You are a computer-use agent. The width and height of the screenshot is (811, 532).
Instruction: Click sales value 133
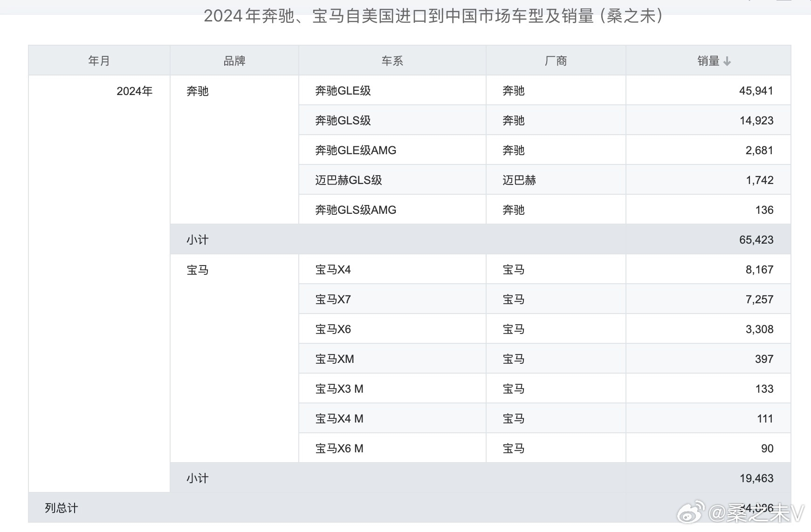coord(764,389)
